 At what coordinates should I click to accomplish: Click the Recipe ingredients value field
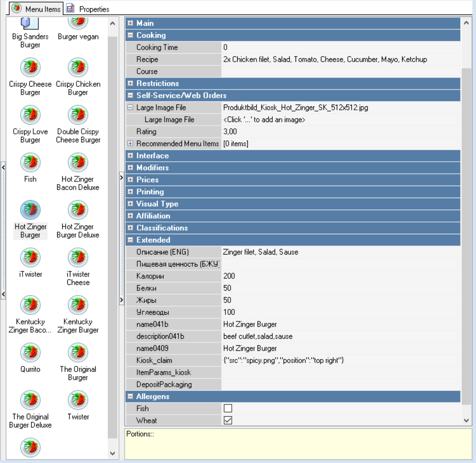tap(341, 59)
